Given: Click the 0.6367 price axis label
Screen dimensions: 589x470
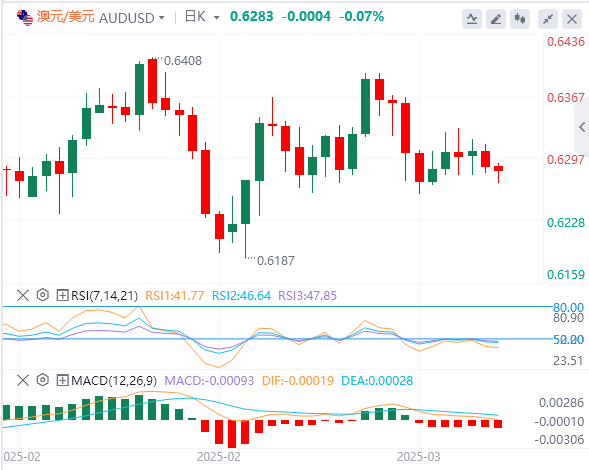Looking at the screenshot, I should pos(566,98).
